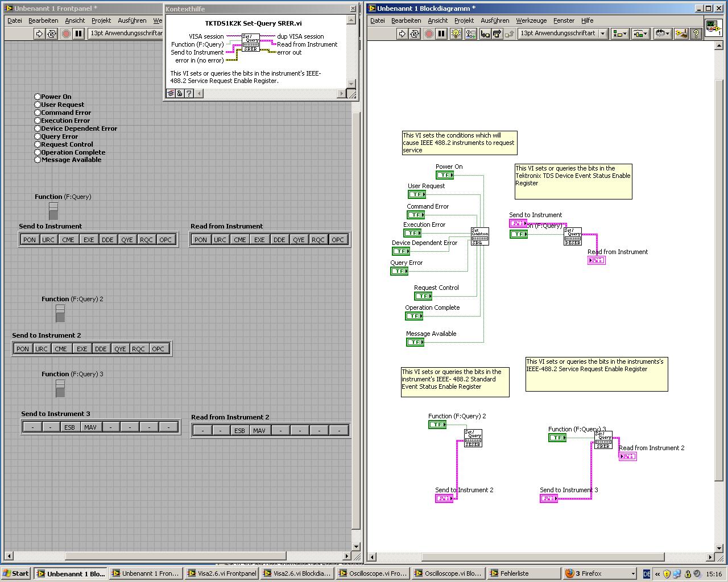The height and width of the screenshot is (582, 728).
Task: Toggle the Function (F:Query) 2 slide switch
Action: pyautogui.click(x=60, y=313)
